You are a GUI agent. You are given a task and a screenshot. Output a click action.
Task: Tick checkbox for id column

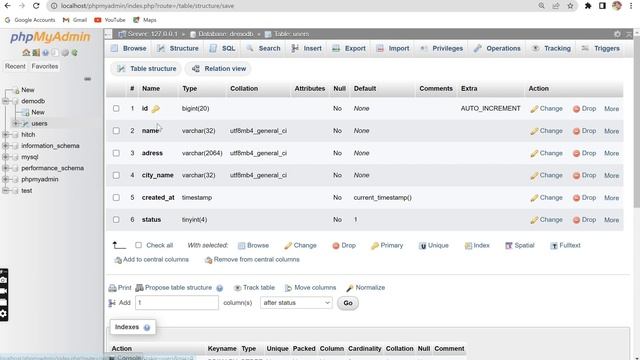coord(116,109)
